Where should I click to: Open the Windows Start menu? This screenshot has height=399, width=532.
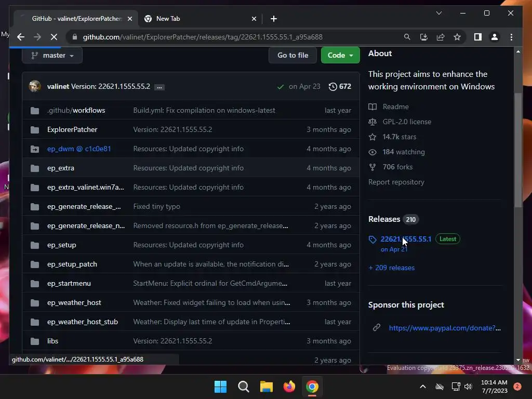220,387
